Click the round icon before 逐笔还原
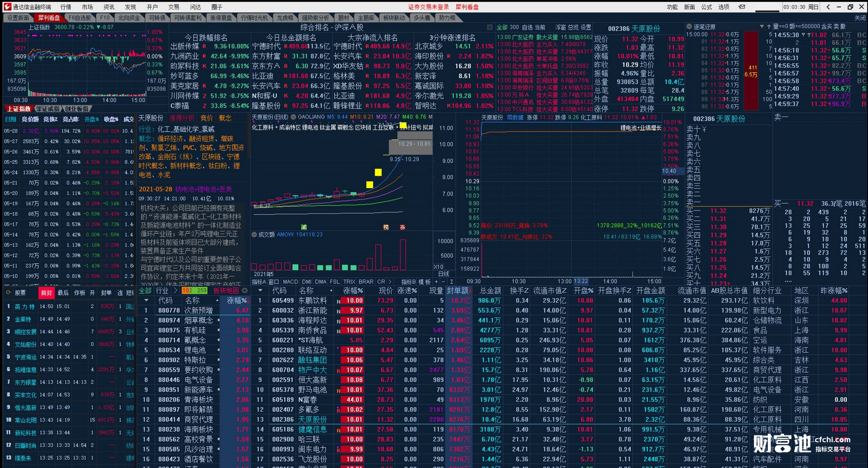This screenshot has width=868, height=468. [x=689, y=26]
